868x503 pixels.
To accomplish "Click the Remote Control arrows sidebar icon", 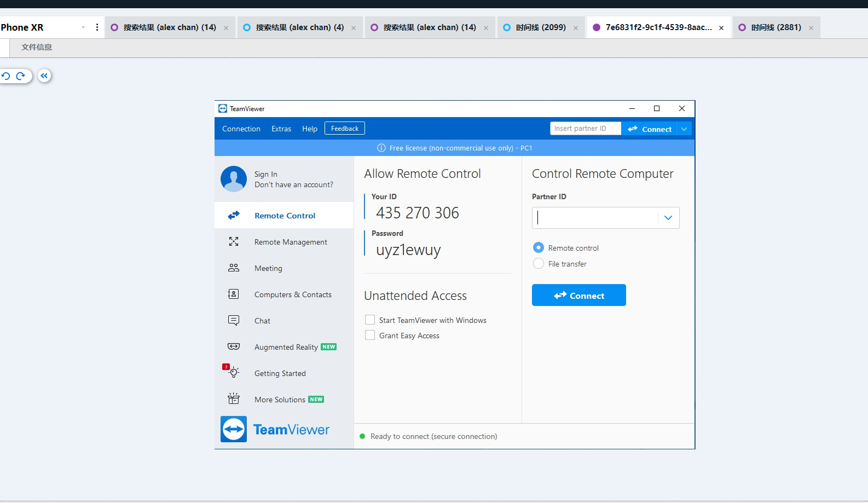I will pyautogui.click(x=234, y=216).
